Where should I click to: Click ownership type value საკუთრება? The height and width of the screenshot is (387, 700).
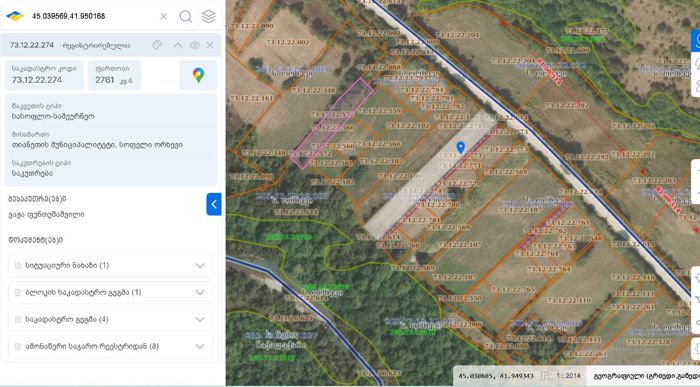[32, 173]
